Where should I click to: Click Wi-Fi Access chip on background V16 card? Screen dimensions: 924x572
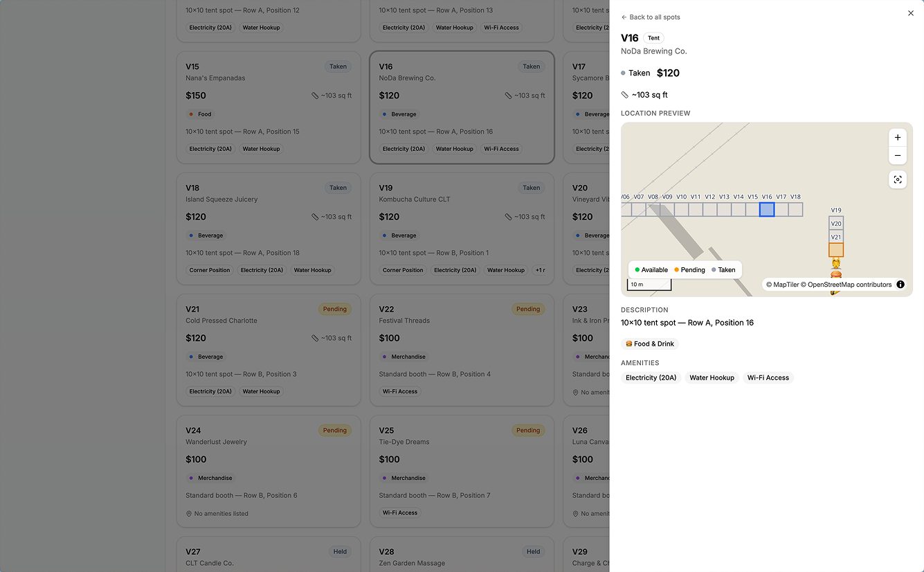coord(501,149)
